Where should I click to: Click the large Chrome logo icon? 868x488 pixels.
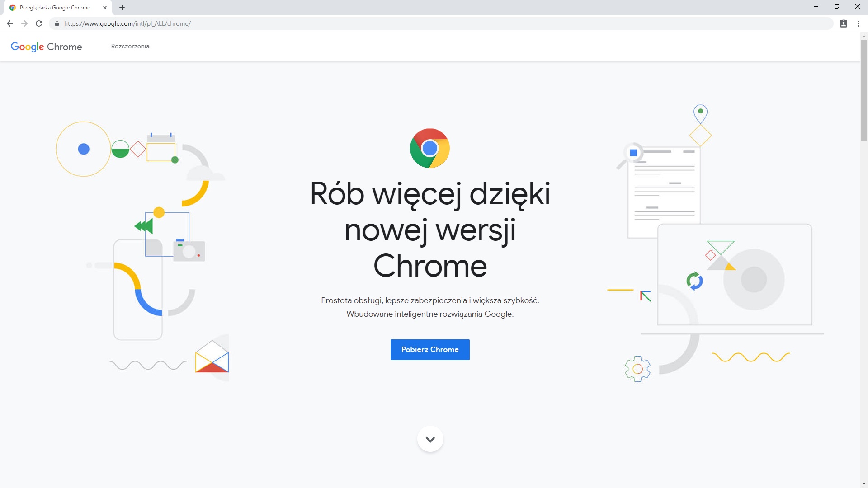[x=430, y=148]
